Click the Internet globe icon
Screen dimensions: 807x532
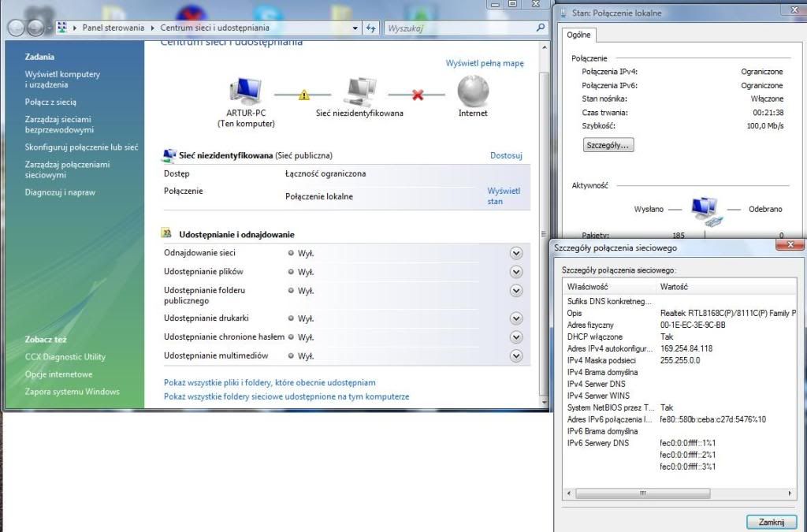tap(473, 91)
